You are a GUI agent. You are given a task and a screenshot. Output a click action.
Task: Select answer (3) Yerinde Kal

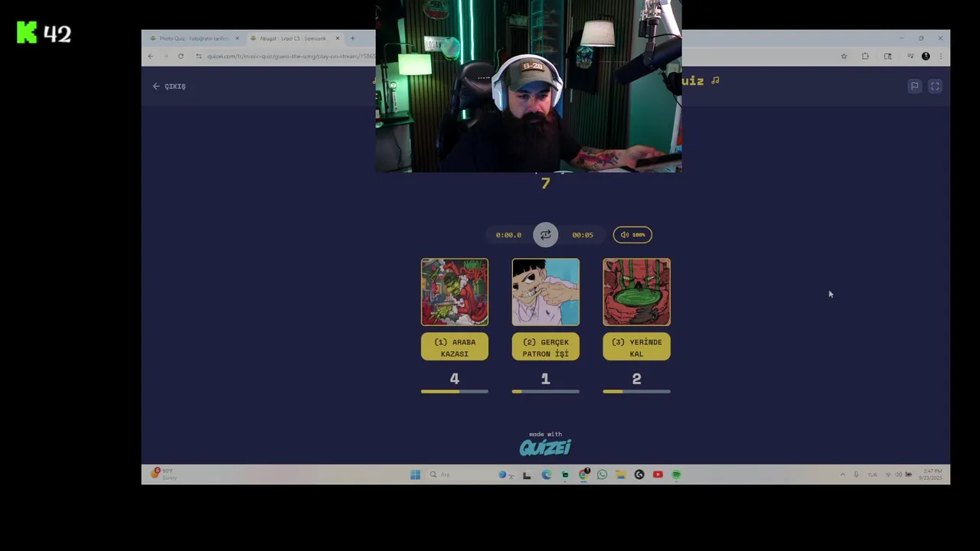click(x=636, y=347)
